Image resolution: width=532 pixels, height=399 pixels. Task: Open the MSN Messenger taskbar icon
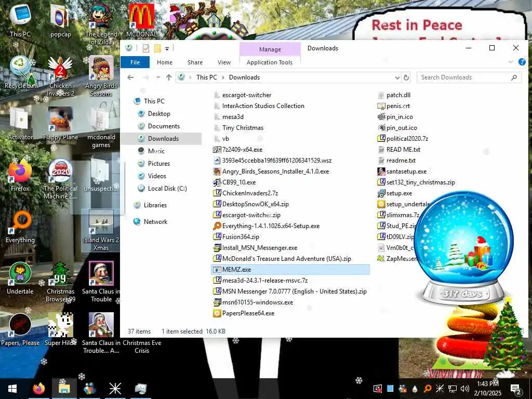click(x=89, y=389)
